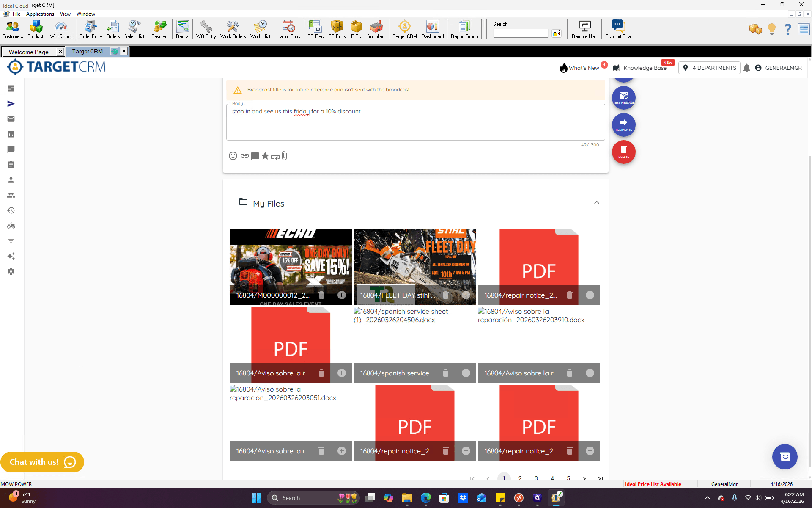Open Windows Start button
Viewport: 812px width, 508px height.
[x=256, y=498]
